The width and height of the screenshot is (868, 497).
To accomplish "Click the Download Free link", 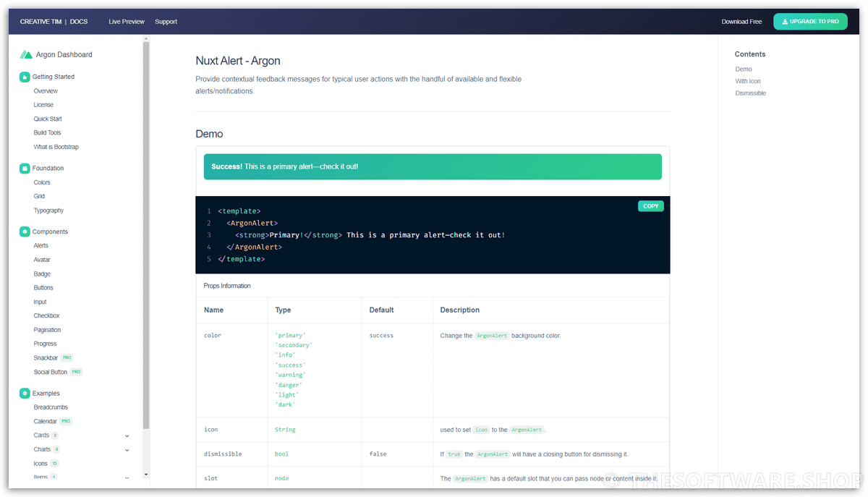I will click(741, 22).
